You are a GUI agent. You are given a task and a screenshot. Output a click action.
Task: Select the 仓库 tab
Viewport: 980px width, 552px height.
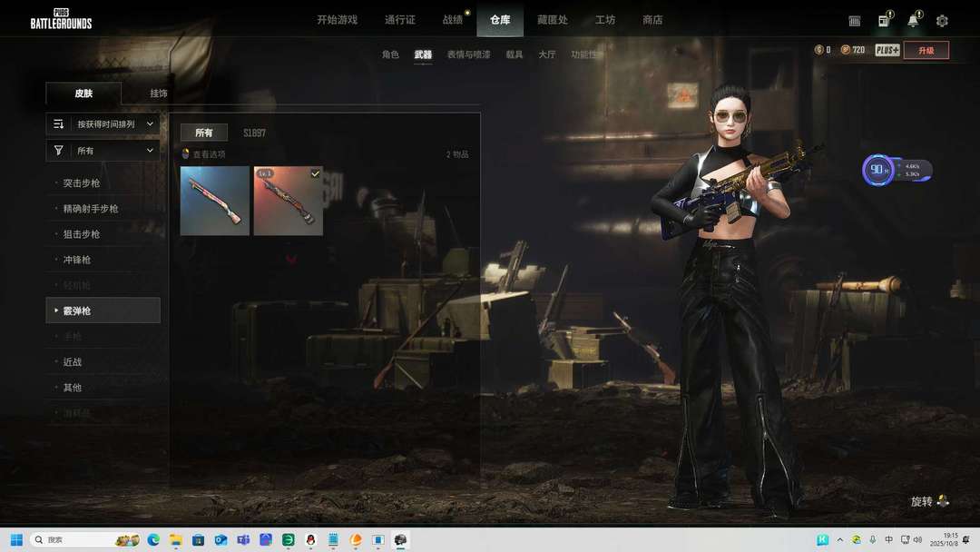point(500,19)
